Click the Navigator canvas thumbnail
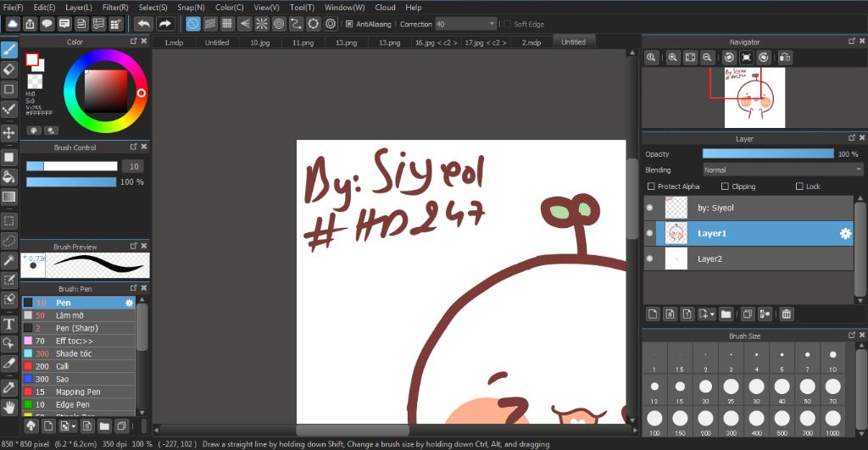The width and height of the screenshot is (868, 450). 754,98
